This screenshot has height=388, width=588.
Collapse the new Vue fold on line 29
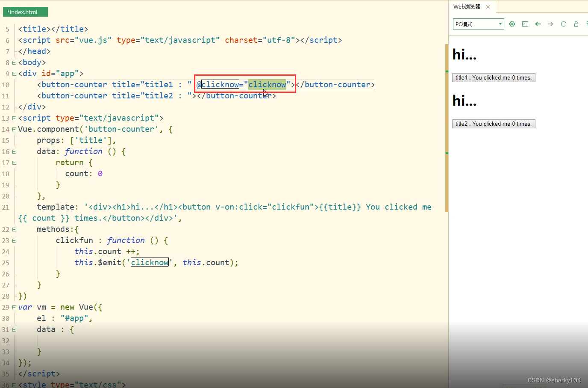(14, 307)
